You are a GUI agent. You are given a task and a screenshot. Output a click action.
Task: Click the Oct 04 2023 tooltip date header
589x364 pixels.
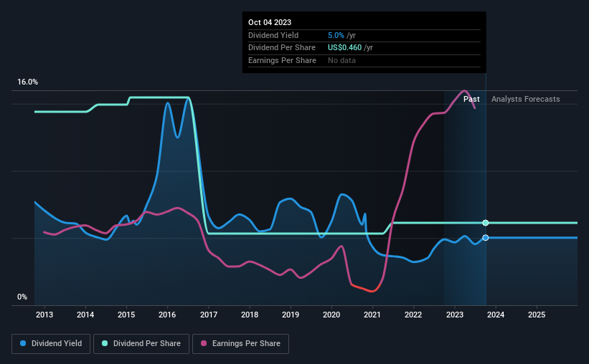270,22
